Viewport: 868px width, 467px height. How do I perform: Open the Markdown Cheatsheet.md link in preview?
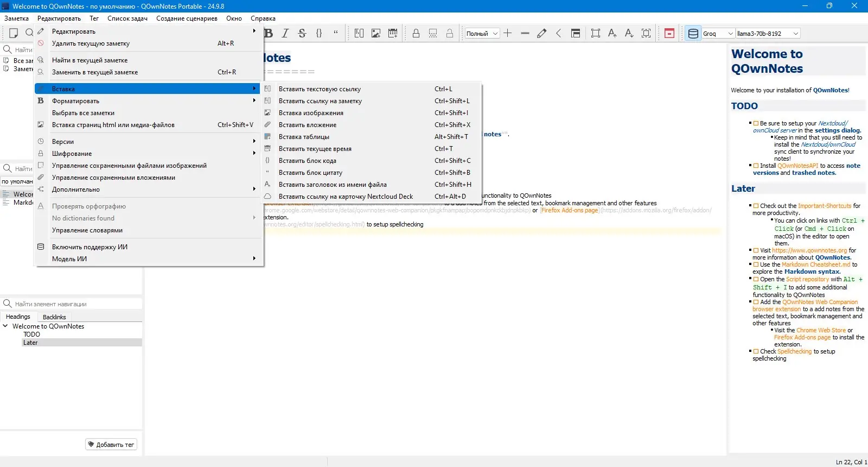click(816, 265)
